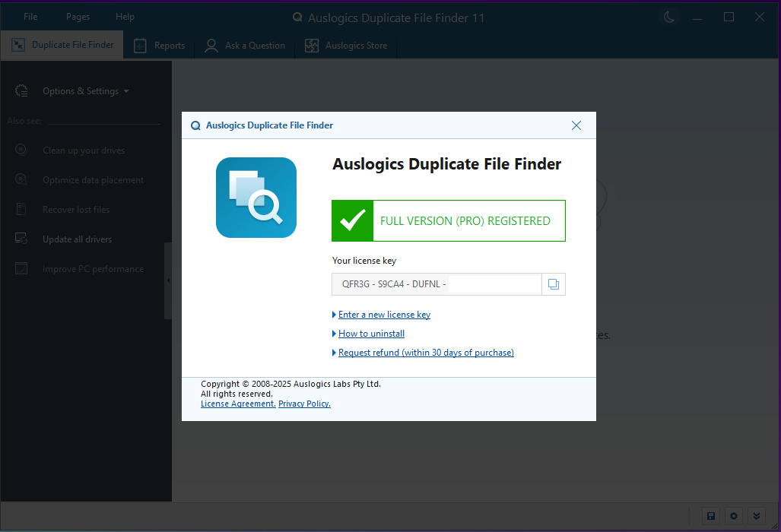Open the Request refund link
Image resolution: width=781 pixels, height=532 pixels.
pyautogui.click(x=426, y=353)
